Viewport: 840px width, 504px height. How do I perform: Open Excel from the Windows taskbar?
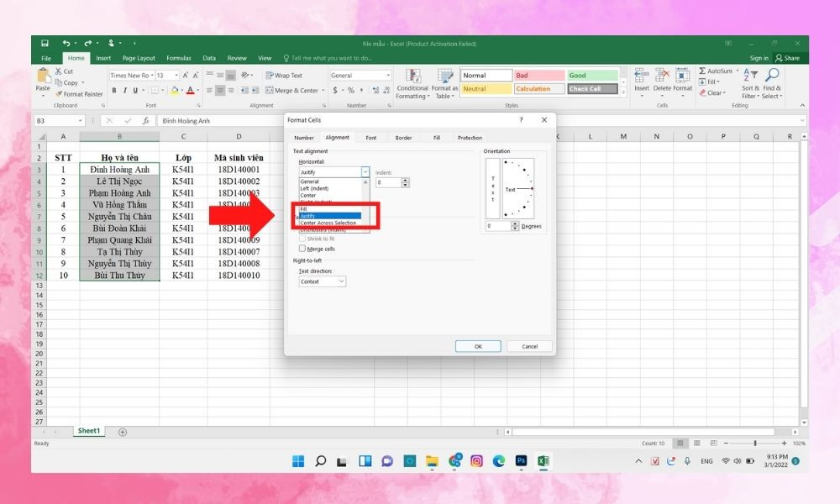pyautogui.click(x=543, y=461)
